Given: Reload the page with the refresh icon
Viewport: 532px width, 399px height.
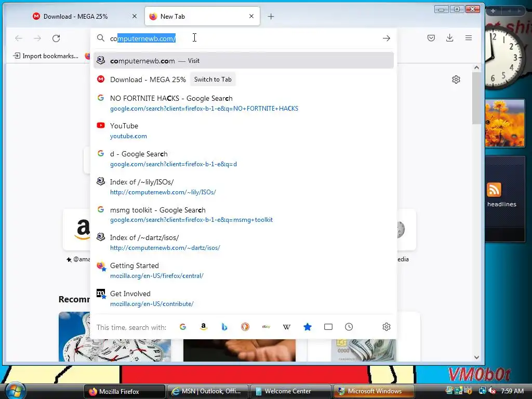Looking at the screenshot, I should pyautogui.click(x=56, y=38).
